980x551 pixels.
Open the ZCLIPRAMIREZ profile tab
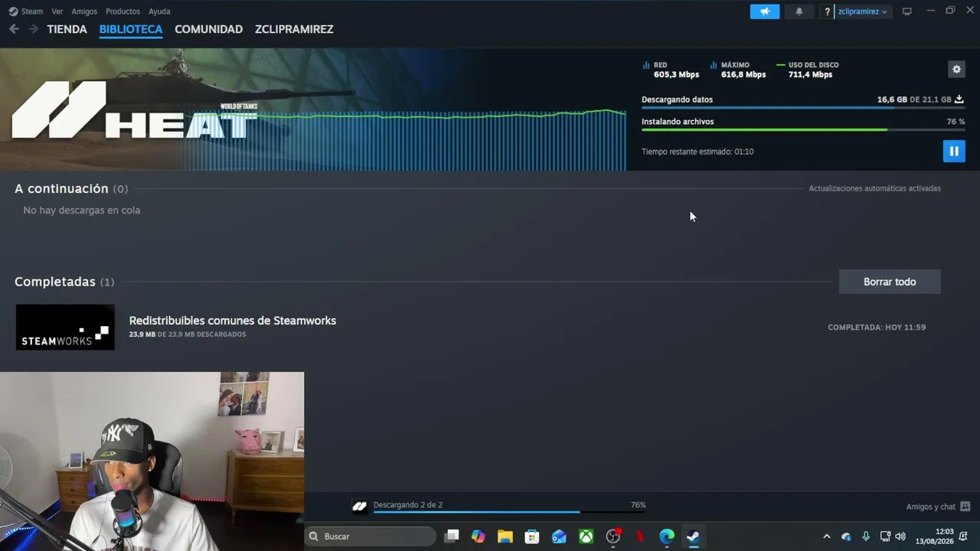294,29
